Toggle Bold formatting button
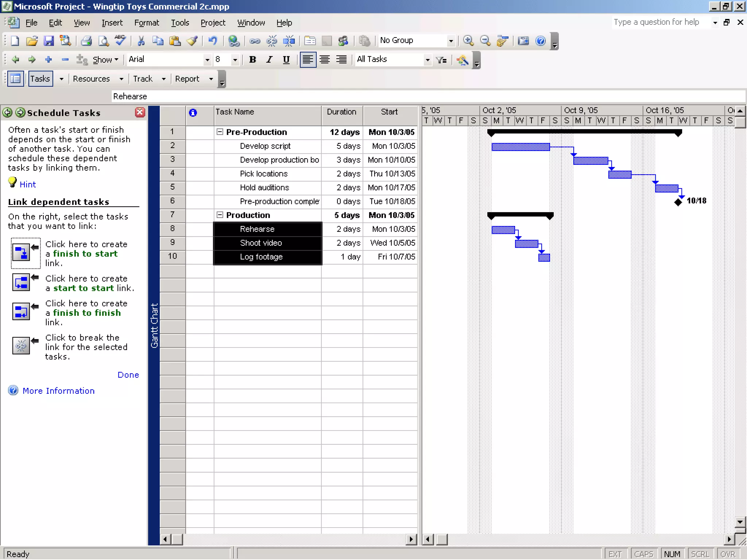Viewport: 747px width, 560px height. click(x=252, y=60)
